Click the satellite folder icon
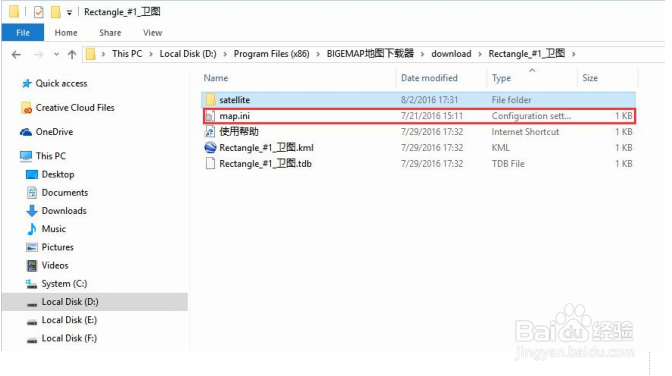The height and width of the screenshot is (376, 672). coord(210,99)
